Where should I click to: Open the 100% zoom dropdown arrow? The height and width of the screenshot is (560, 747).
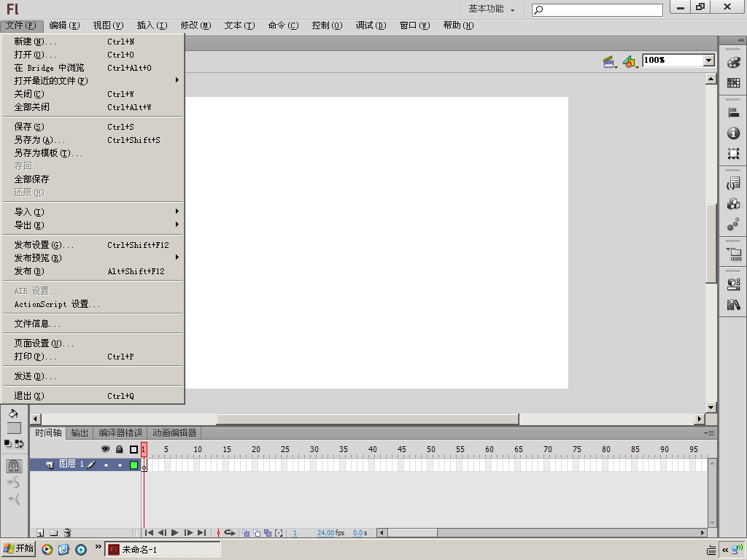[709, 60]
